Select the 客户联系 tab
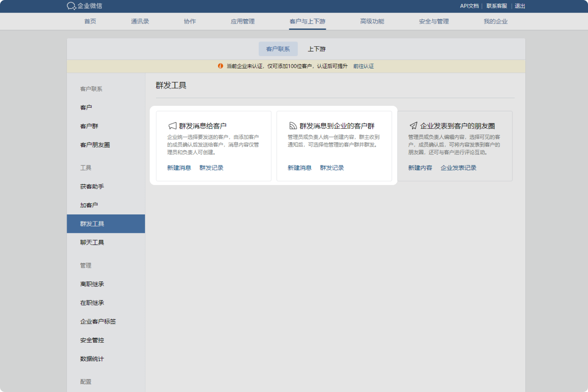 [x=278, y=49]
